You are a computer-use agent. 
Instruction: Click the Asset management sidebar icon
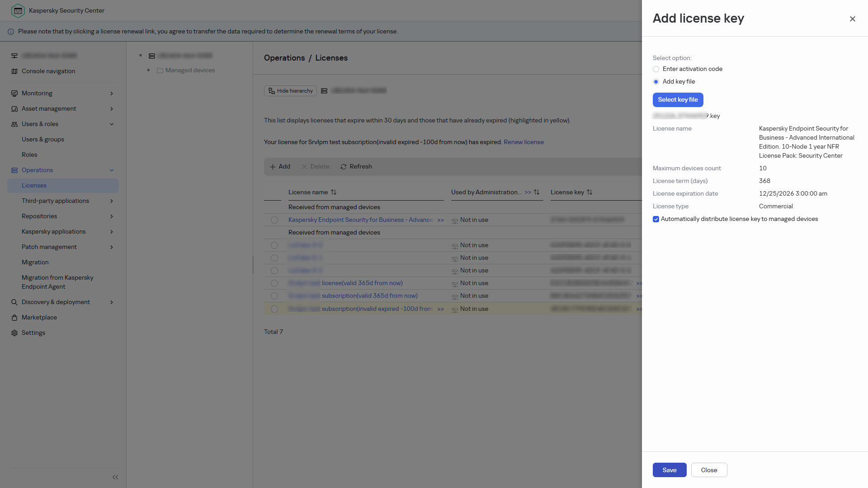pos(14,109)
